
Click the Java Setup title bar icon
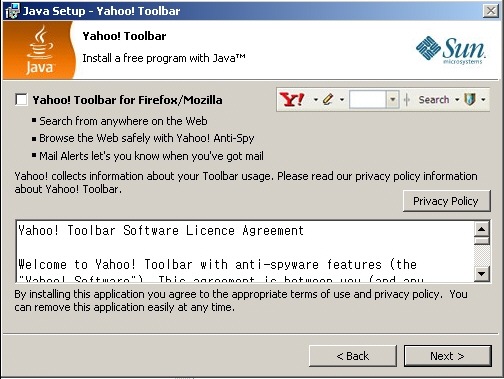[12, 11]
